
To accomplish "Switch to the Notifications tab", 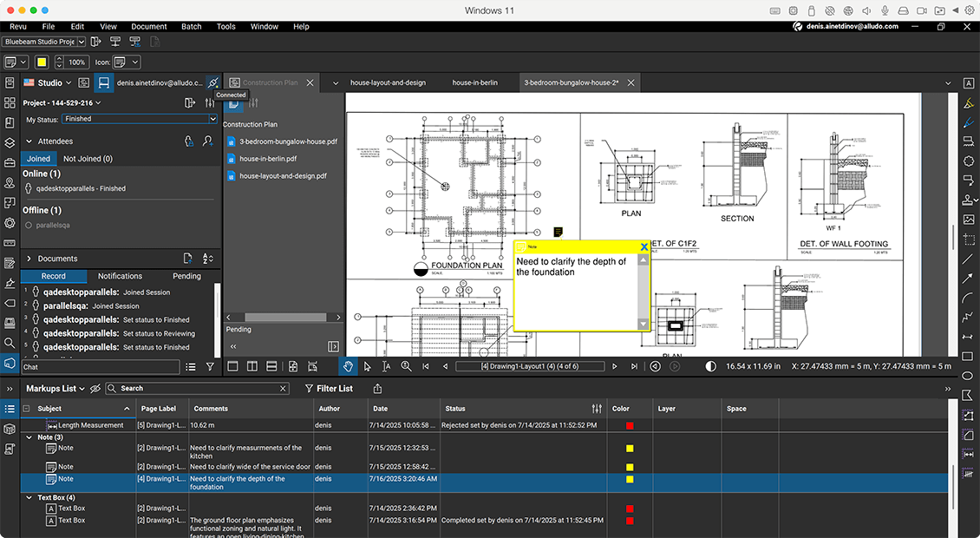I will [x=120, y=275].
